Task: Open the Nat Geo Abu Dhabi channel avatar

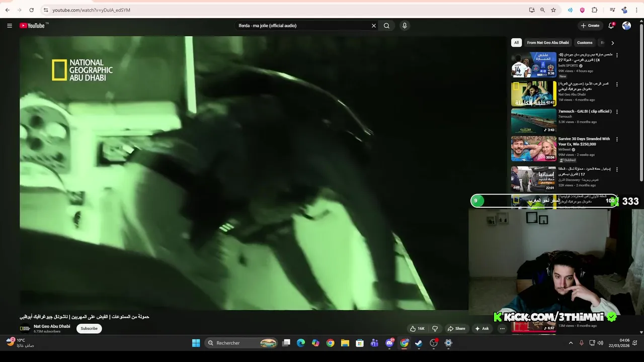Action: [25, 328]
